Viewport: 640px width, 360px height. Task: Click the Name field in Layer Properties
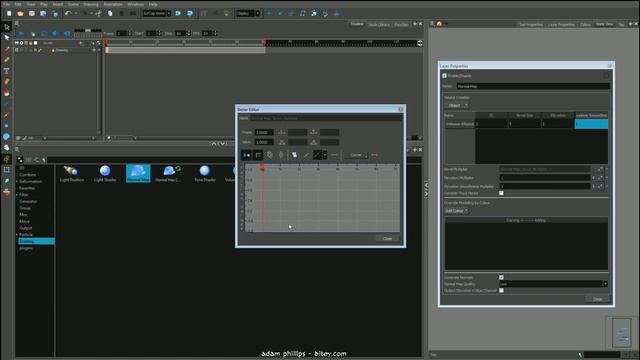[533, 87]
